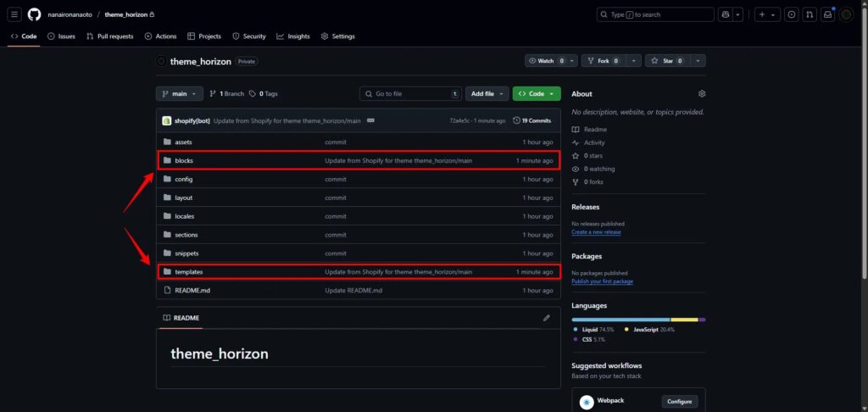The image size is (868, 412).
Task: Click the Watch button
Action: point(546,61)
